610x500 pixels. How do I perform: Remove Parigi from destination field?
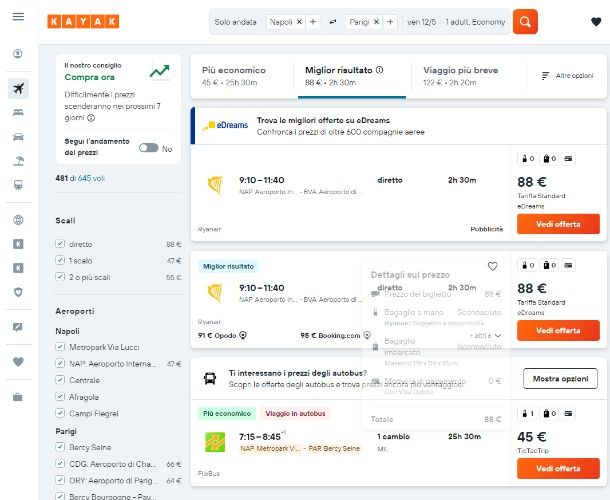[376, 22]
